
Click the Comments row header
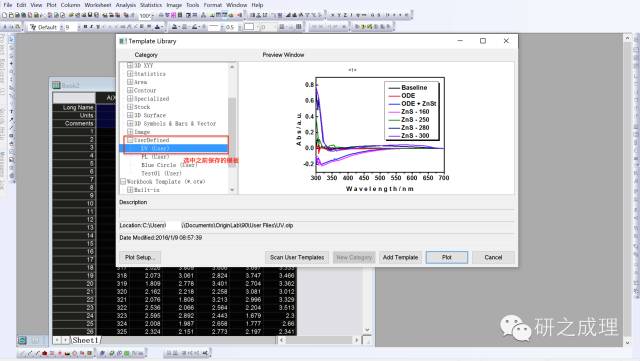click(74, 123)
